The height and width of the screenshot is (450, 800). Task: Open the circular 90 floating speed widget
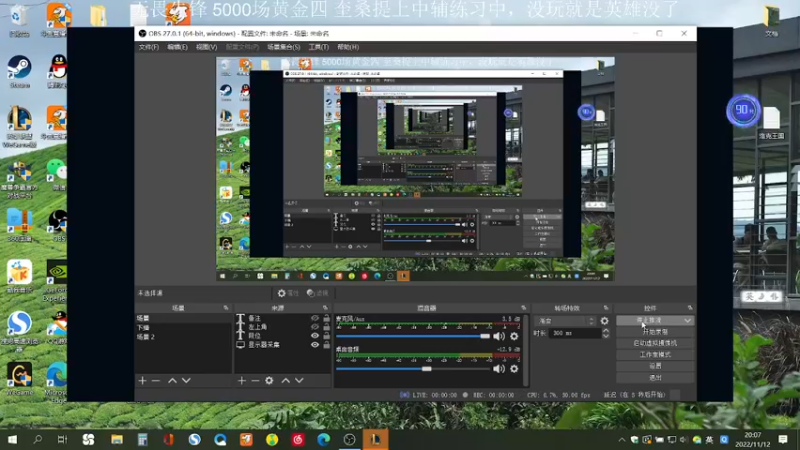(x=743, y=110)
